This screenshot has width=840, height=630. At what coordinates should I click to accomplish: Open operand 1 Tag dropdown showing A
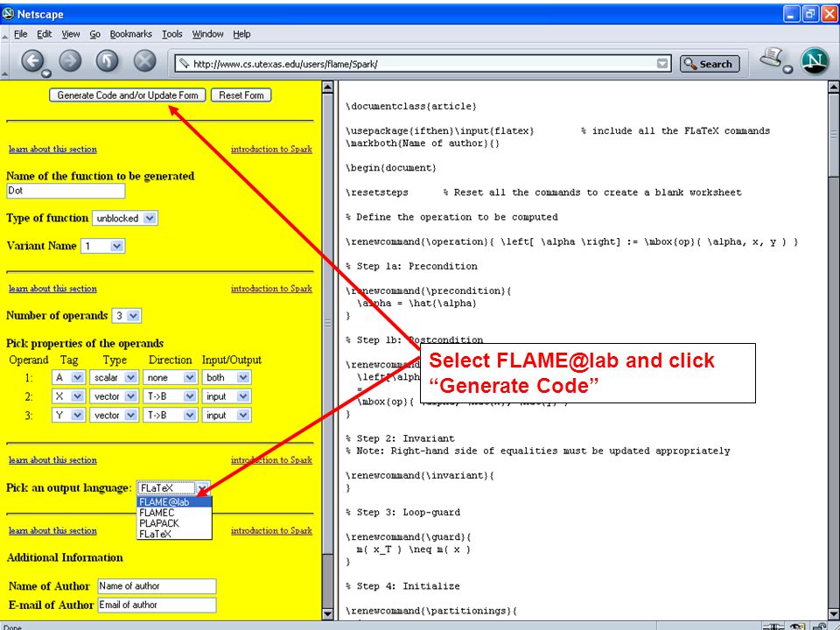[x=68, y=377]
